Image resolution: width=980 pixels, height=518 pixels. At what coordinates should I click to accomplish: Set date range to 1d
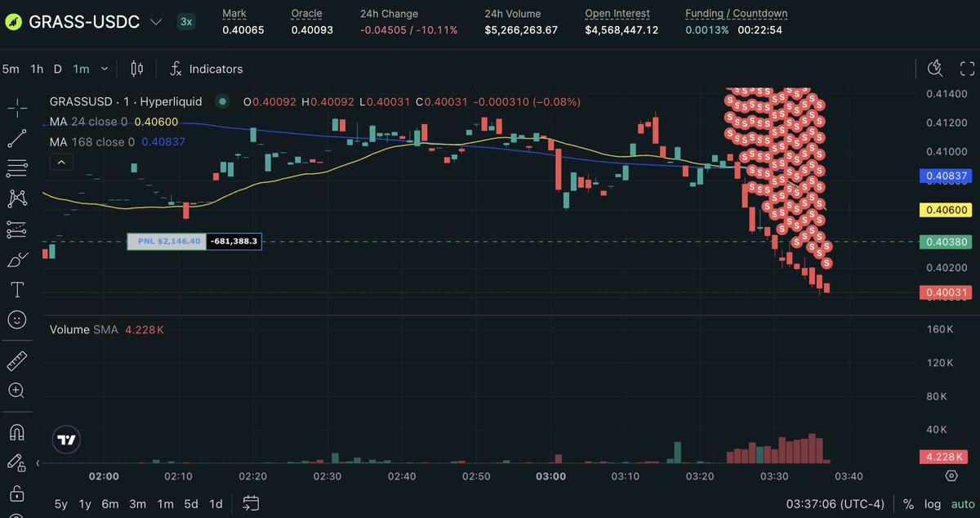pos(216,504)
